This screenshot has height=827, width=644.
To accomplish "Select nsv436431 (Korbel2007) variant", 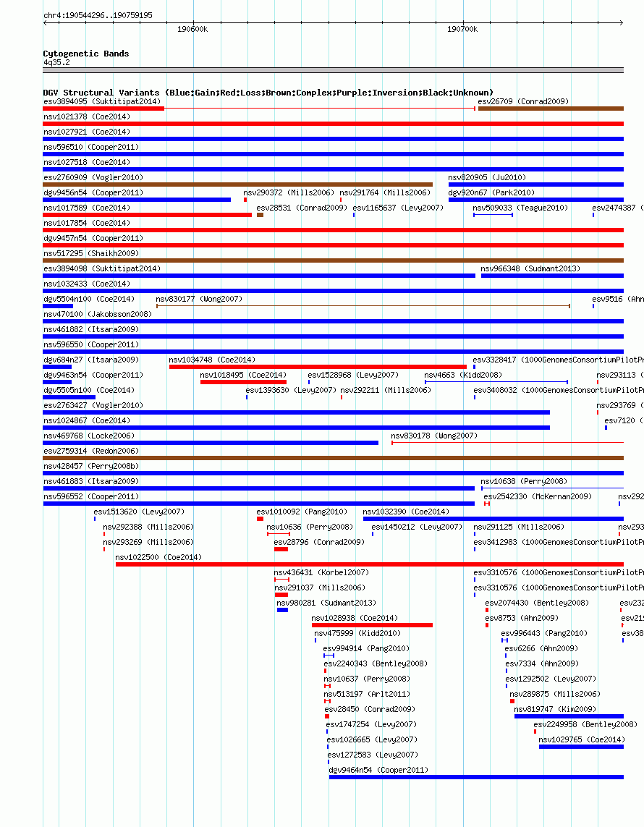I will coord(281,580).
